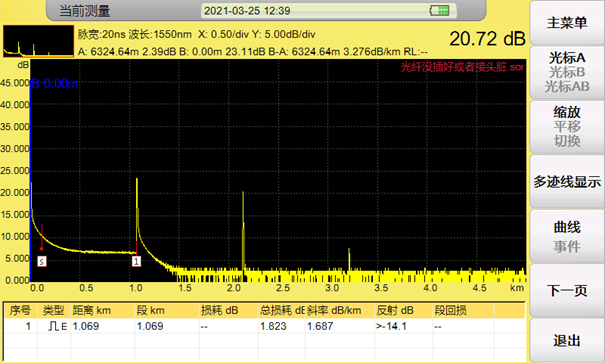The image size is (605, 363).
Task: Click the 退出 exit button
Action: click(567, 341)
